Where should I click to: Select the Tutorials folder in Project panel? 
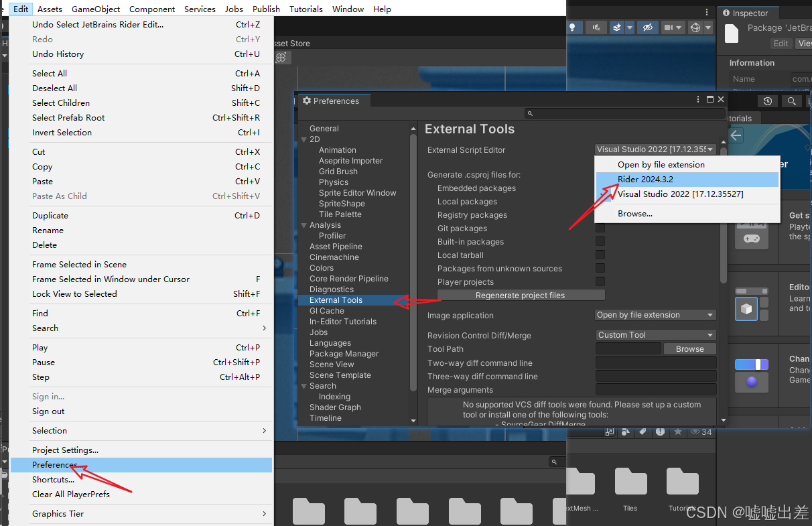point(682,490)
